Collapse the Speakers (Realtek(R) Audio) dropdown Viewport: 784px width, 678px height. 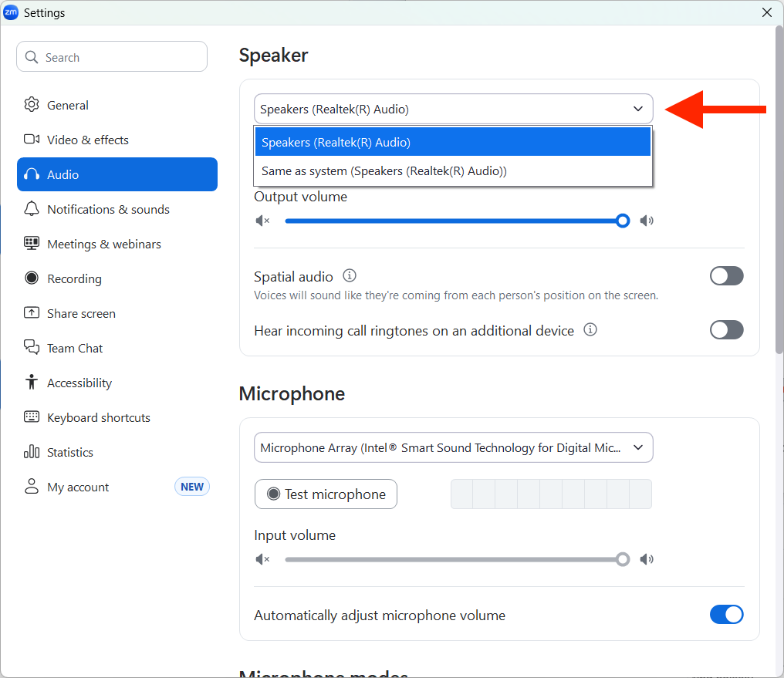tap(454, 109)
